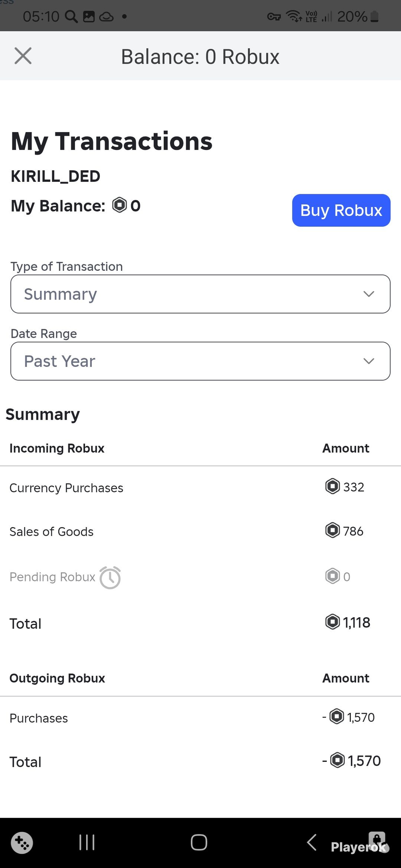Tap the Robux icon in Purchases row

point(337,717)
